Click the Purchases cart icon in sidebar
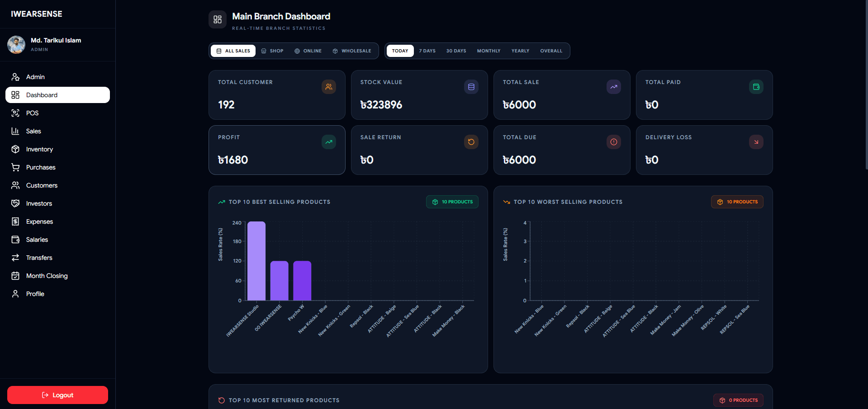The image size is (868, 409). click(15, 167)
